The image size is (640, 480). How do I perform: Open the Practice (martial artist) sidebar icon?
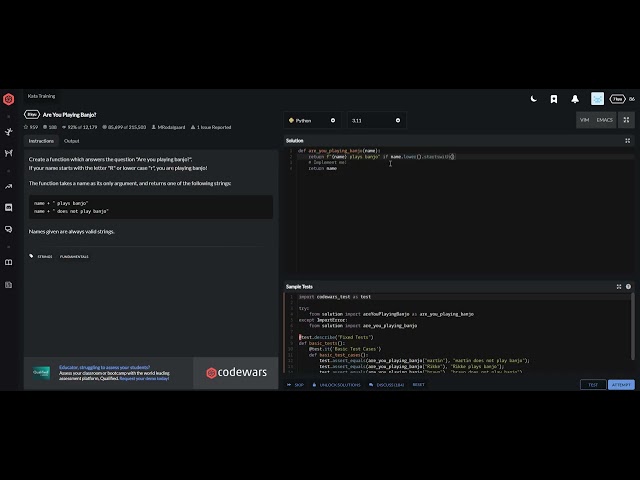coord(9,132)
